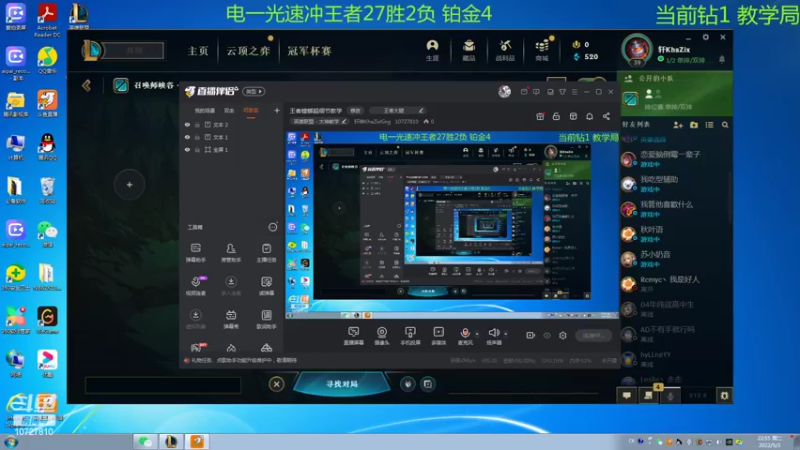Viewport: 800px width, 450px height.
Task: Open the 弹幕秀 tool in toolbox
Action: (x=231, y=319)
